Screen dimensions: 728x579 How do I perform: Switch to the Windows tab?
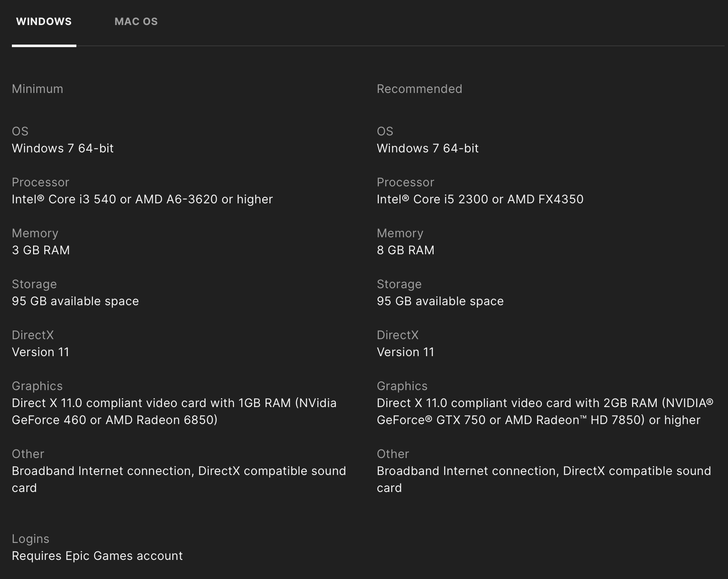coord(44,22)
